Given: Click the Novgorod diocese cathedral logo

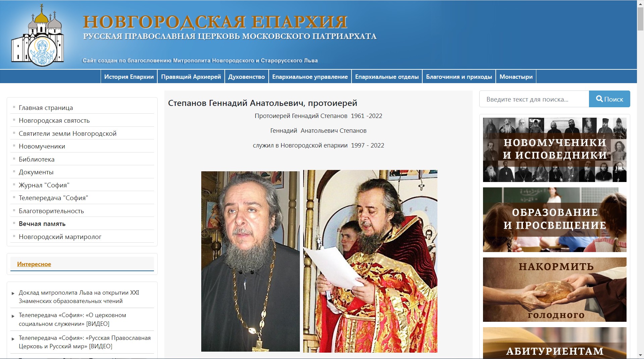Looking at the screenshot, I should 37,35.
